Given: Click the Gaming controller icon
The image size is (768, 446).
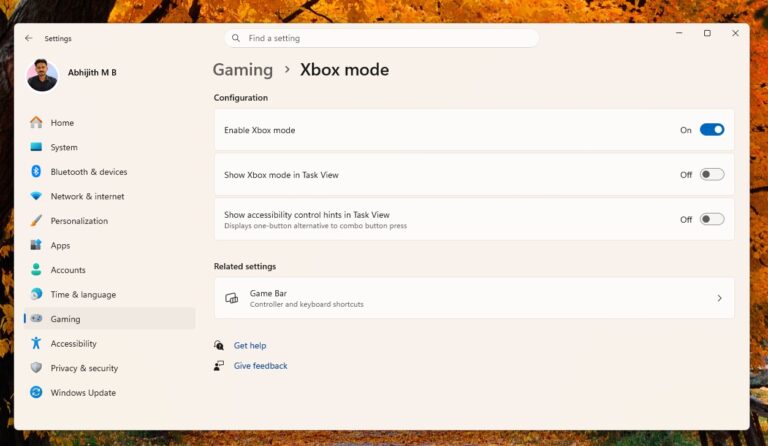Looking at the screenshot, I should (36, 318).
